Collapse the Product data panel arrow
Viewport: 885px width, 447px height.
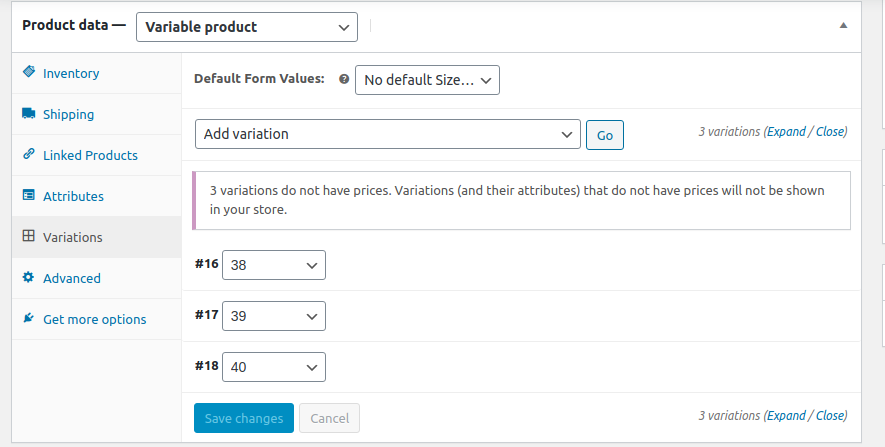[x=843, y=26]
